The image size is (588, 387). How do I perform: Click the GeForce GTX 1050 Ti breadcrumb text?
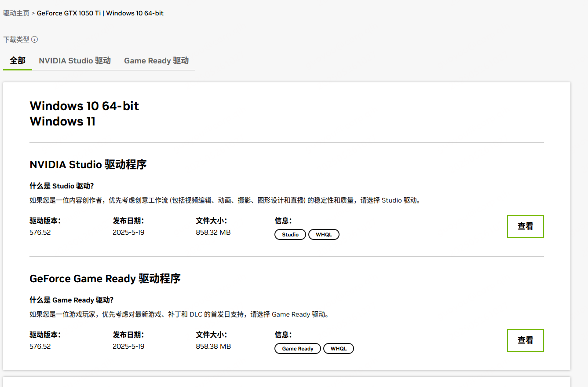point(69,13)
